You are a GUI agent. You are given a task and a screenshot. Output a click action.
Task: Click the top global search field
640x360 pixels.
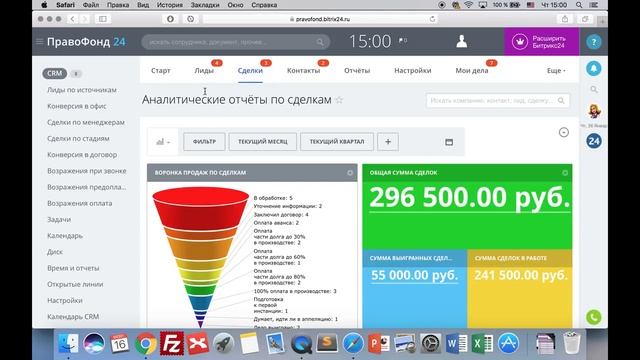click(x=236, y=42)
